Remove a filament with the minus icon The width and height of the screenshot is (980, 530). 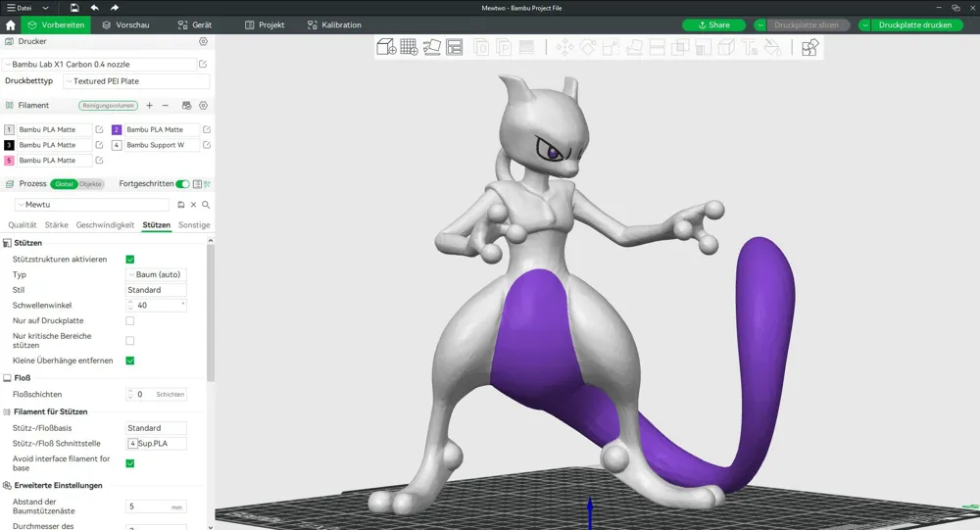166,106
